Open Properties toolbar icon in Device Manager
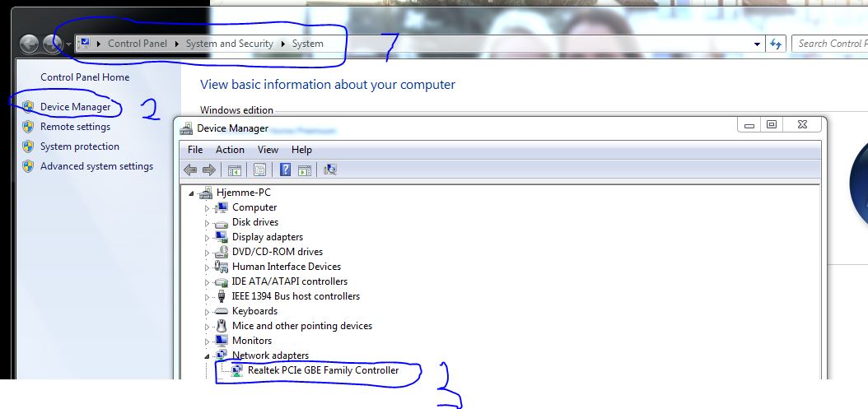 click(x=259, y=170)
